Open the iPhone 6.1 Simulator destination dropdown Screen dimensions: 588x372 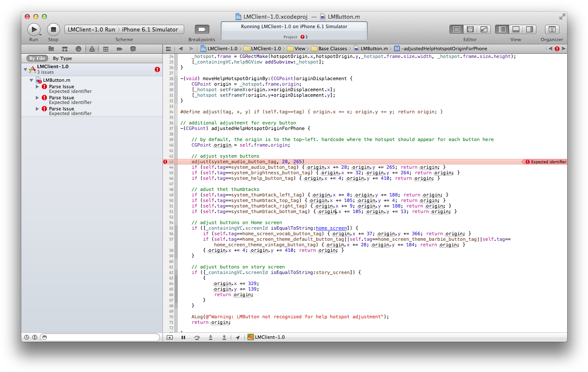(x=150, y=29)
